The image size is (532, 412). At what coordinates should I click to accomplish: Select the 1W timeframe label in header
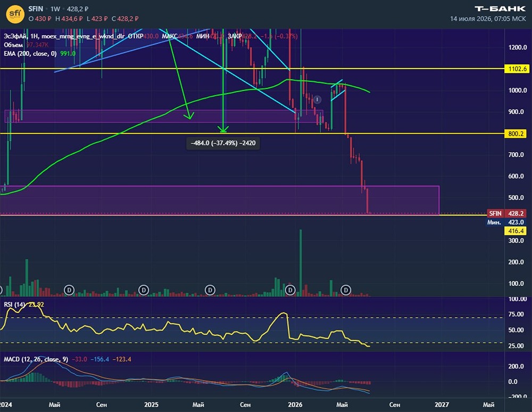pos(55,9)
